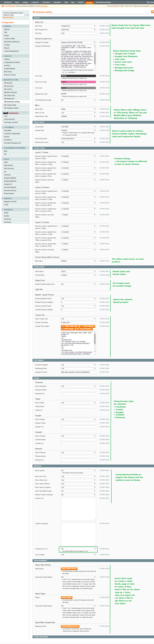Image resolution: width=154 pixels, height=644 pixels.
Task: Click the Show / Hide Editor button
Action: point(70,326)
